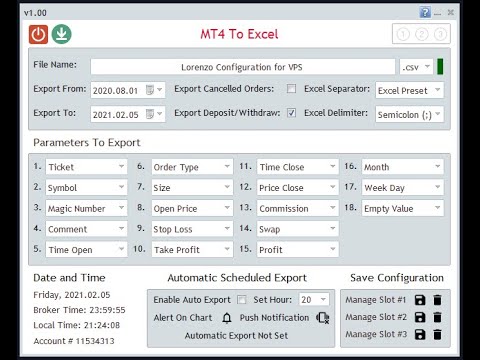Open parameter 13 Commission dropdown

298,208
